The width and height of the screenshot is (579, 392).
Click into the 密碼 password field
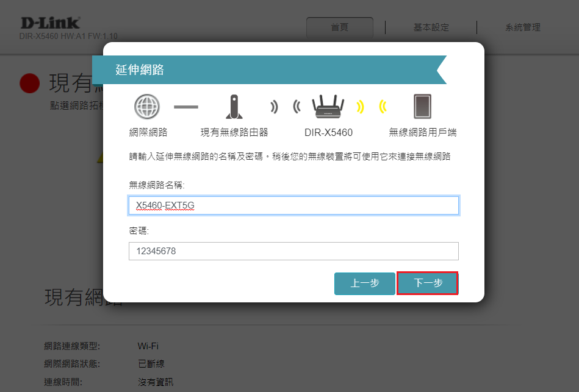tap(293, 251)
